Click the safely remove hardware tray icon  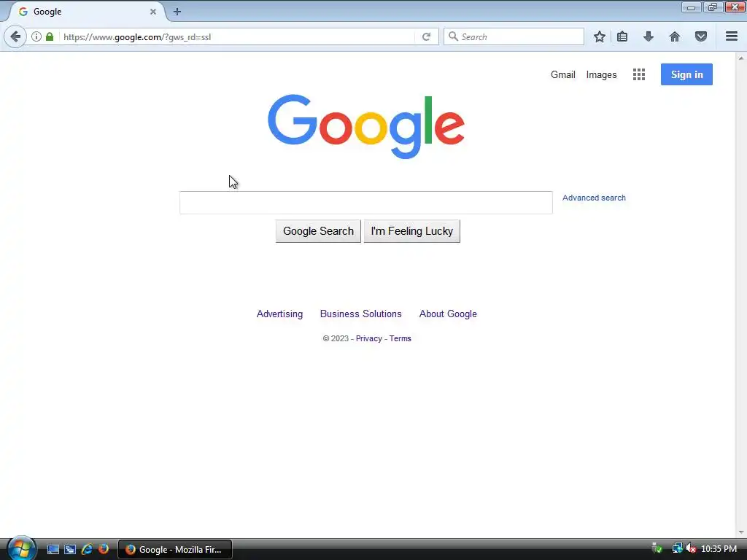click(x=657, y=548)
